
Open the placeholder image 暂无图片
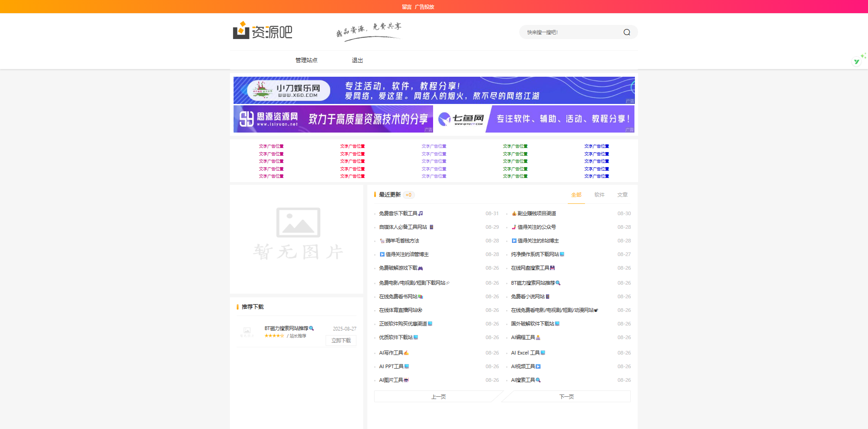(298, 235)
